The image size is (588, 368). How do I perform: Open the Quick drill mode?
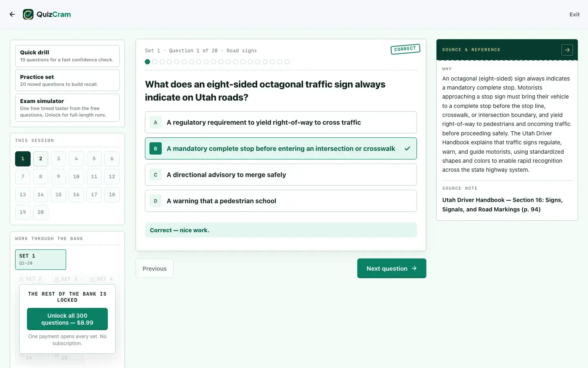point(67,56)
